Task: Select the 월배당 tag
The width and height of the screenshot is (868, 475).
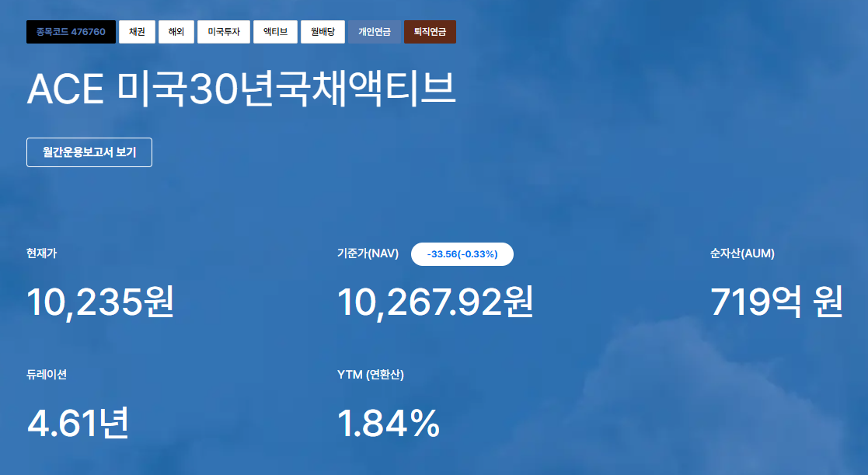Action: 322,32
